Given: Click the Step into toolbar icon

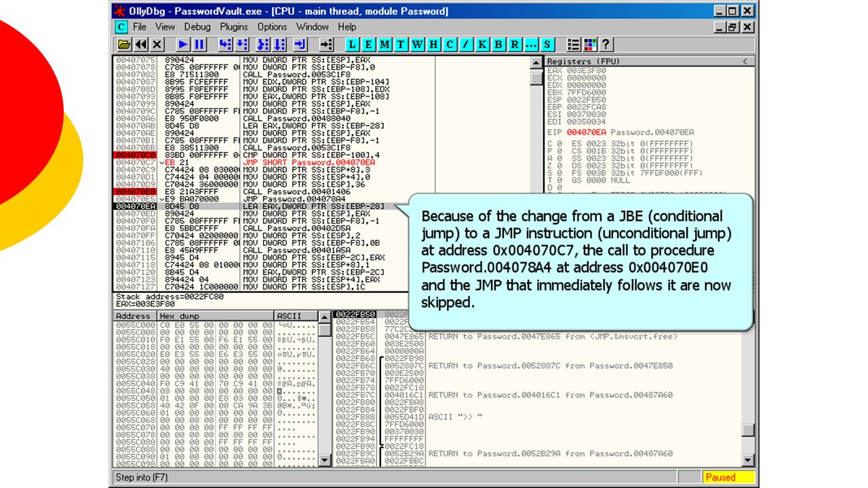Looking at the screenshot, I should tap(225, 44).
